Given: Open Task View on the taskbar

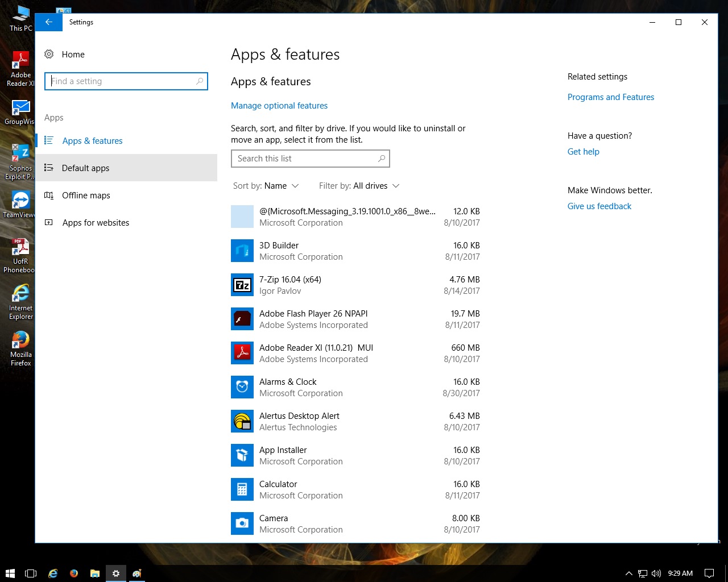Looking at the screenshot, I should 31,573.
